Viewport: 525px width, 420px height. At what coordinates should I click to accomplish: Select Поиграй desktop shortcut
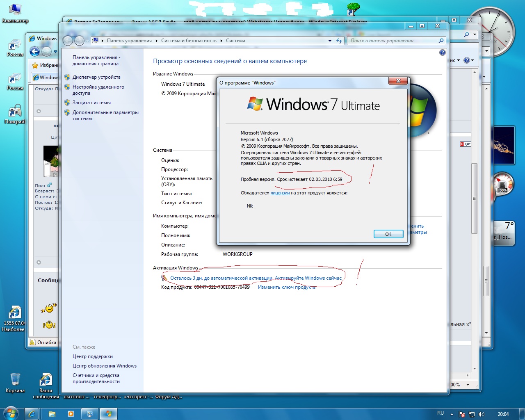[x=15, y=114]
